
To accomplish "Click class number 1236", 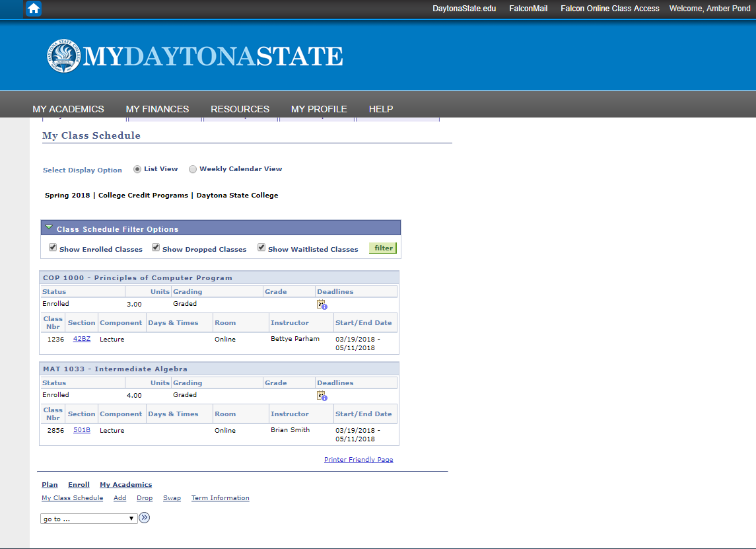I will click(x=55, y=339).
